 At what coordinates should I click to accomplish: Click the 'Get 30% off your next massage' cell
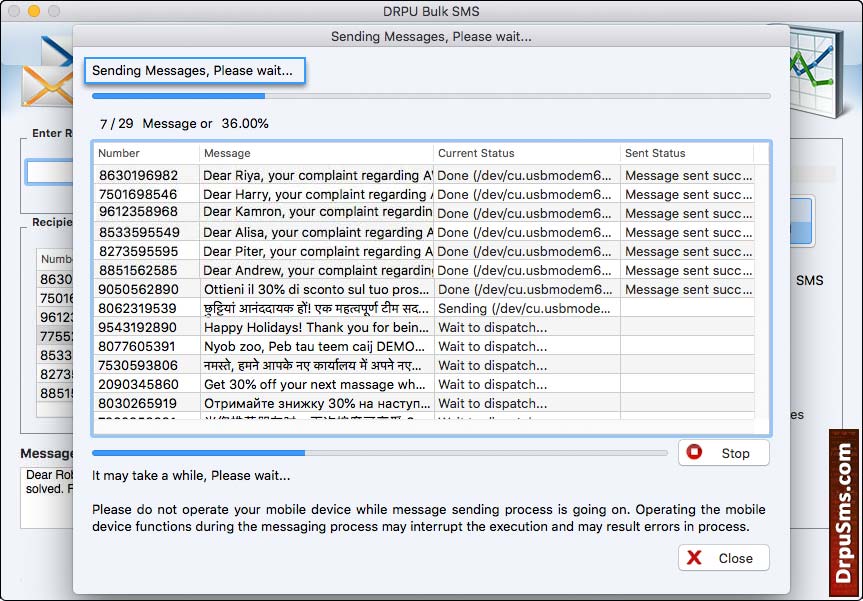pos(317,384)
